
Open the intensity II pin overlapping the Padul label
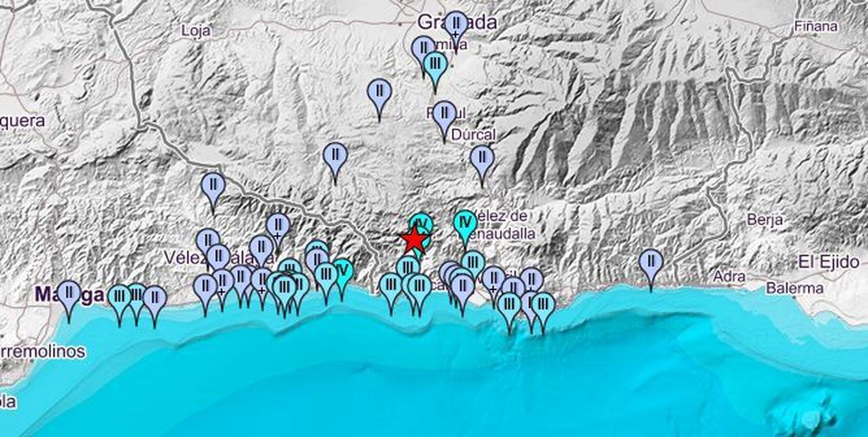coord(444,116)
